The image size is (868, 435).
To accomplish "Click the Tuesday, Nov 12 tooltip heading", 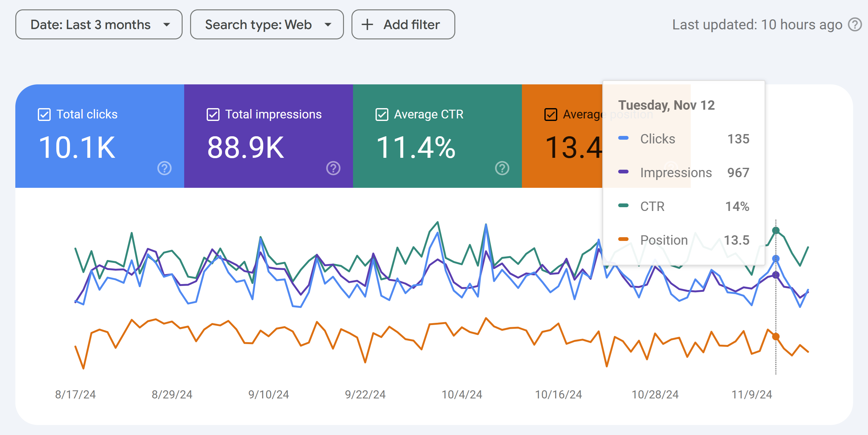I will [666, 105].
